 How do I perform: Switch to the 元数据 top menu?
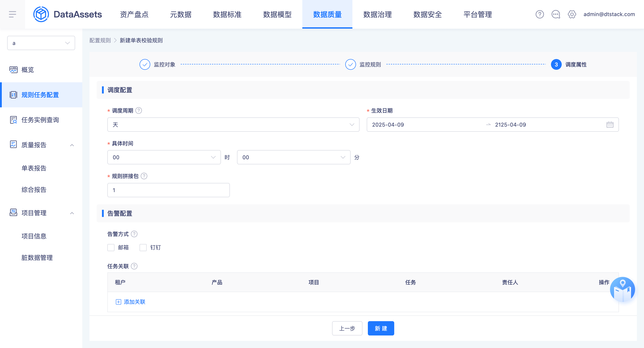(x=181, y=14)
